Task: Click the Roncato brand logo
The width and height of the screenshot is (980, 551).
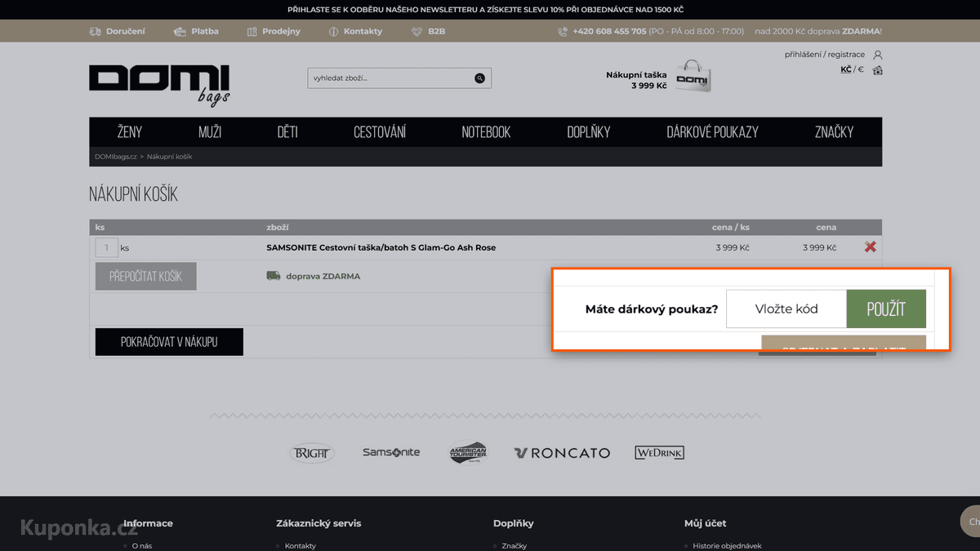Action: point(562,452)
